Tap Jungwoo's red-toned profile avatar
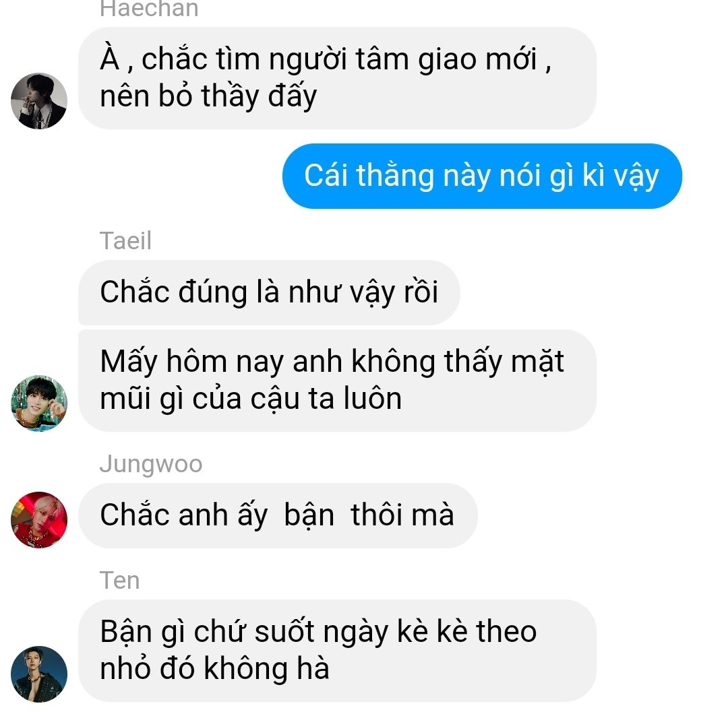The height and width of the screenshot is (712, 728). tap(39, 520)
